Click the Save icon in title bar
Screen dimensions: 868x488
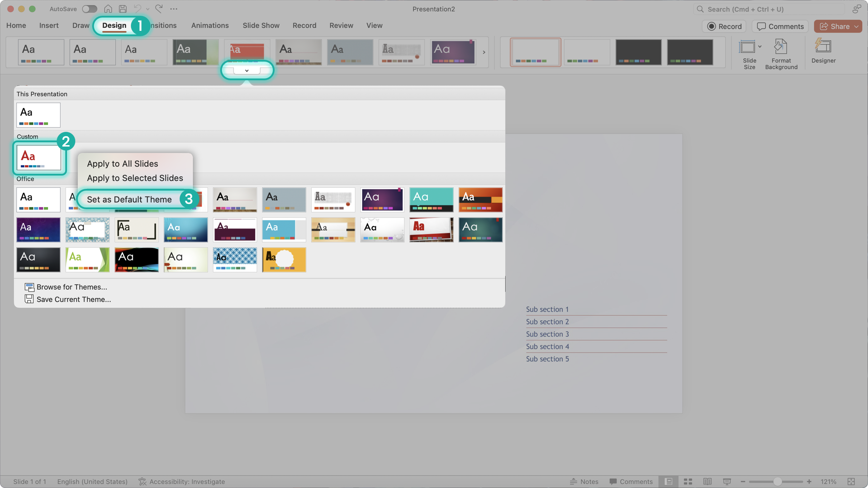(x=123, y=9)
